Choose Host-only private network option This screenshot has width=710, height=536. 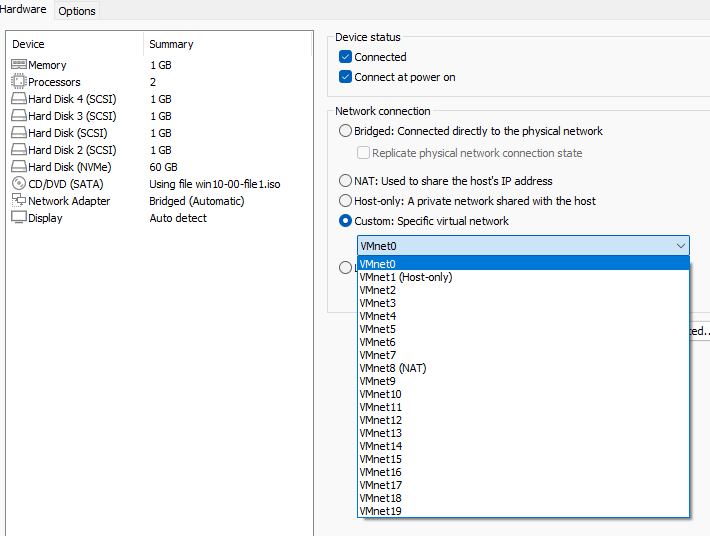345,201
